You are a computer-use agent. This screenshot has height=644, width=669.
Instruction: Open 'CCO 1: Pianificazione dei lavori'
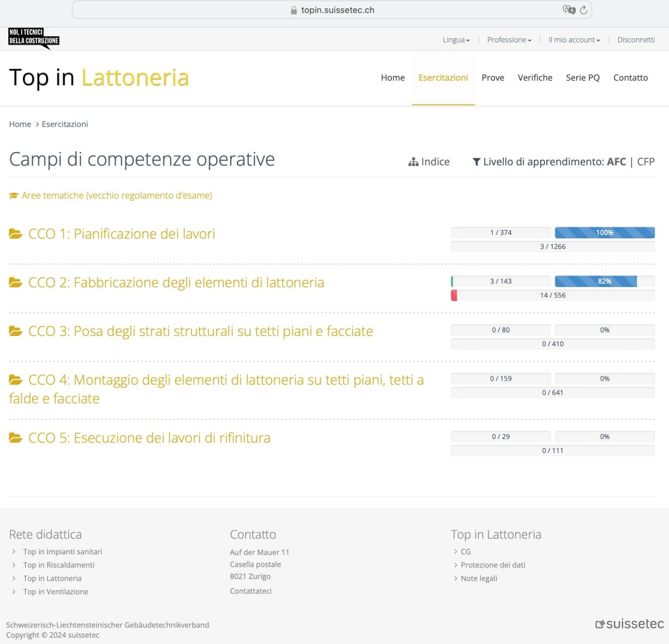(x=121, y=234)
